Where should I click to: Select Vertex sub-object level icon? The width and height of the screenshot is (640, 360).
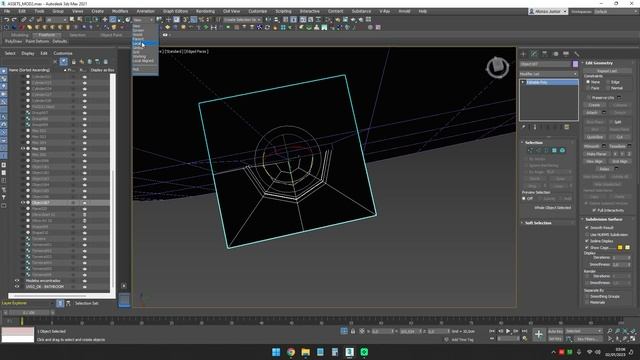coord(530,151)
